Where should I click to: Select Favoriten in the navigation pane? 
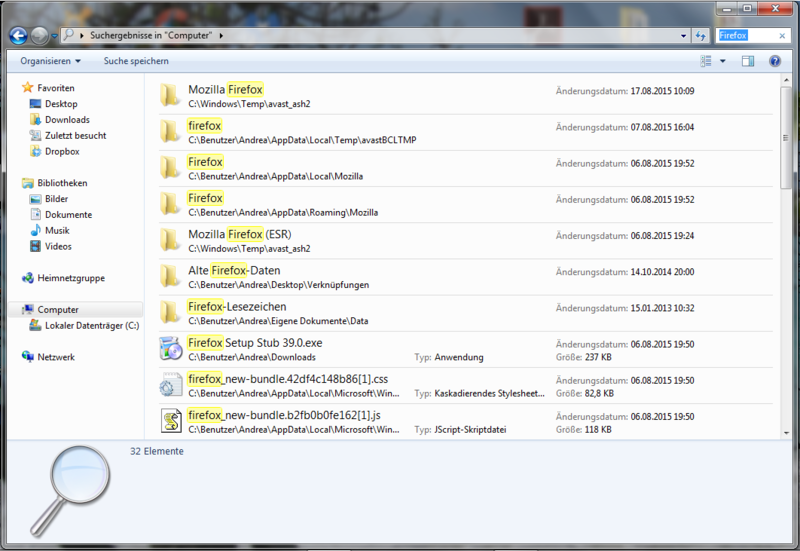point(56,88)
